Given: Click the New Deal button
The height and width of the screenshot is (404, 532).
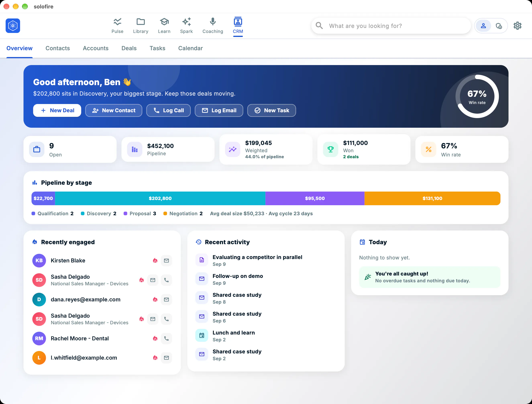Looking at the screenshot, I should pyautogui.click(x=57, y=110).
